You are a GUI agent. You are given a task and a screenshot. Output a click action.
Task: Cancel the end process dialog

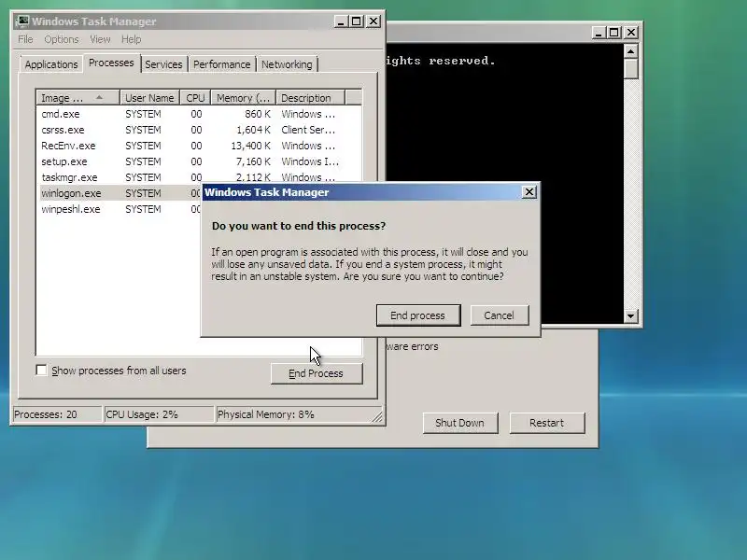(x=500, y=315)
